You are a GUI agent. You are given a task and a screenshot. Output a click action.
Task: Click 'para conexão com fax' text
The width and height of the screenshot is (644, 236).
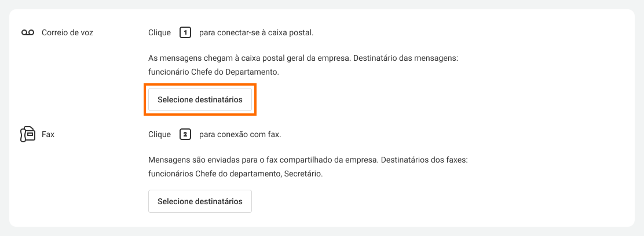click(240, 135)
